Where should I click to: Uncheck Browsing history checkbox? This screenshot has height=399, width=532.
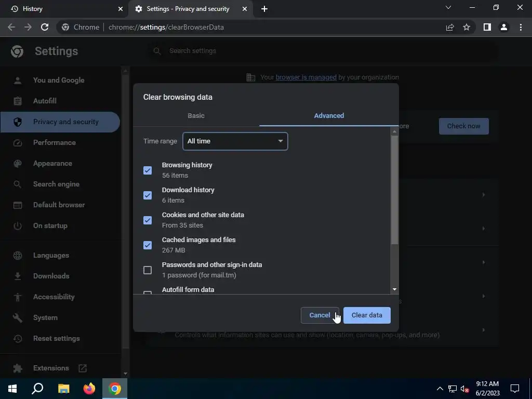coord(148,170)
